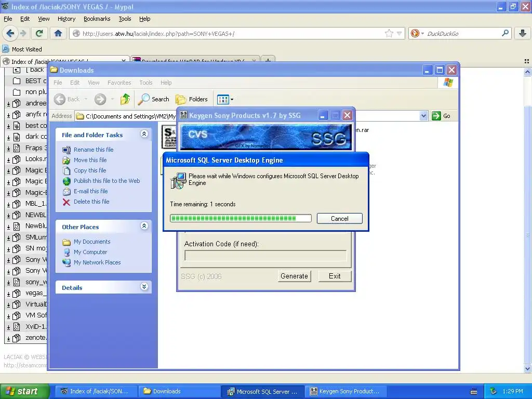
Task: Click Exit in the keygen window
Action: point(335,276)
